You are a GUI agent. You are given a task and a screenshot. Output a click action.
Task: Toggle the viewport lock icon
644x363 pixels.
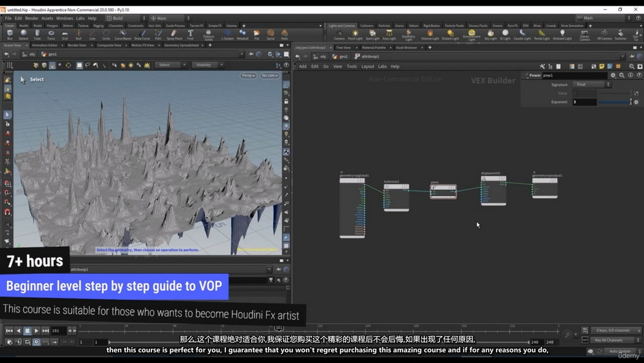point(287,101)
